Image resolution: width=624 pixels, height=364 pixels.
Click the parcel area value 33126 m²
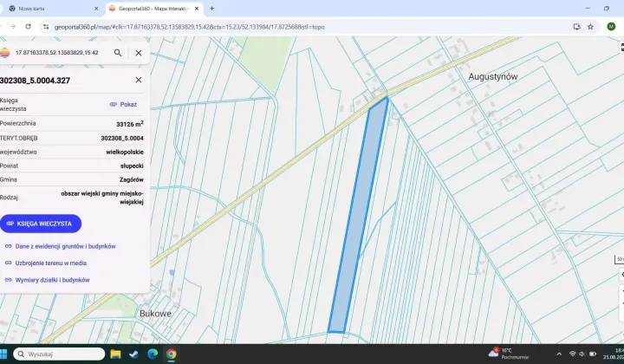tap(130, 124)
